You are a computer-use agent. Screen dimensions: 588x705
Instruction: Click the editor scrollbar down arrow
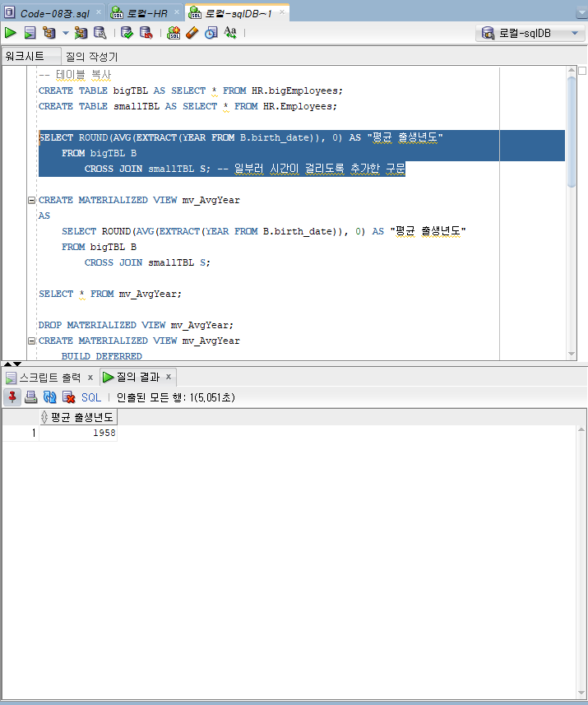click(x=572, y=355)
